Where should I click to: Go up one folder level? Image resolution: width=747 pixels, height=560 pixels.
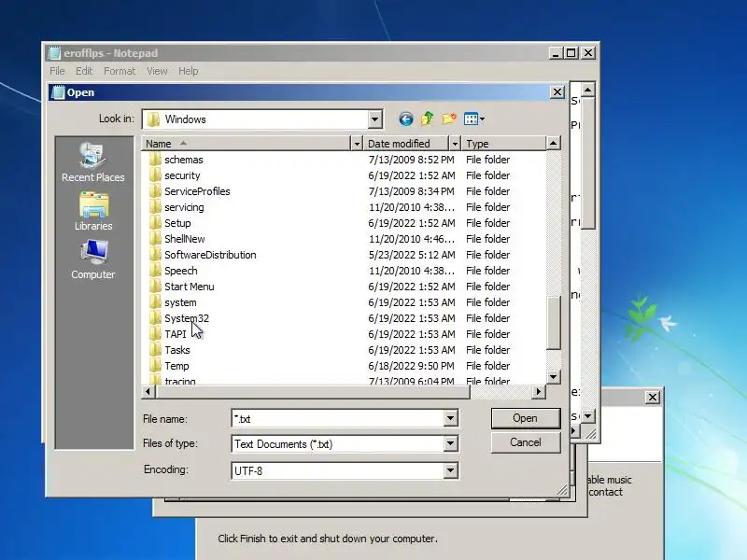pyautogui.click(x=428, y=119)
